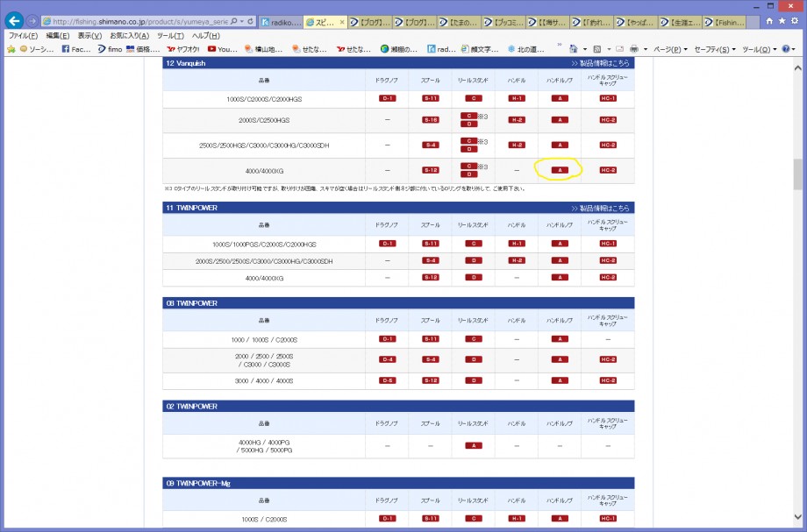Select the 1000S/1000PGS/C2000S/C2000HGS model cell
Screen dimensions: 807x532
click(x=264, y=245)
